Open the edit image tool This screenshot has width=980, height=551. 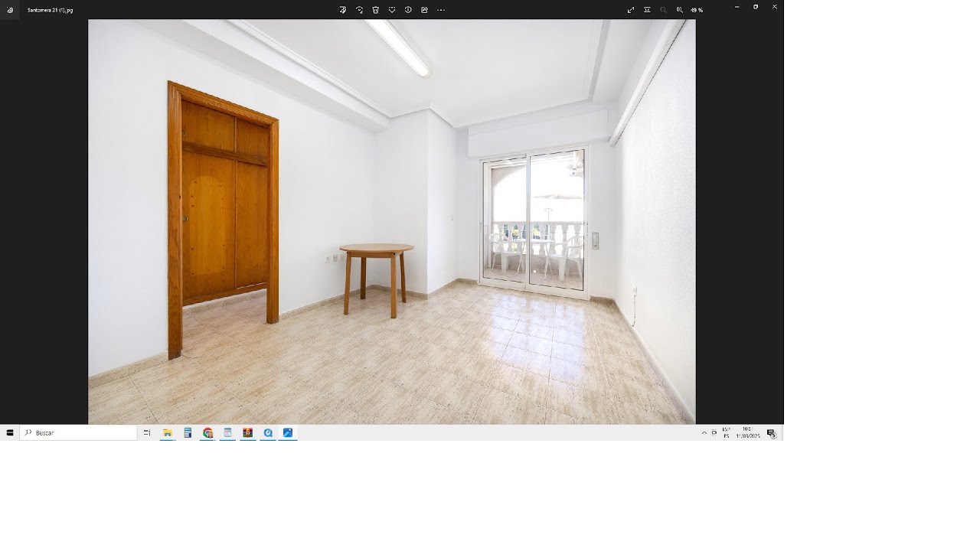click(342, 10)
